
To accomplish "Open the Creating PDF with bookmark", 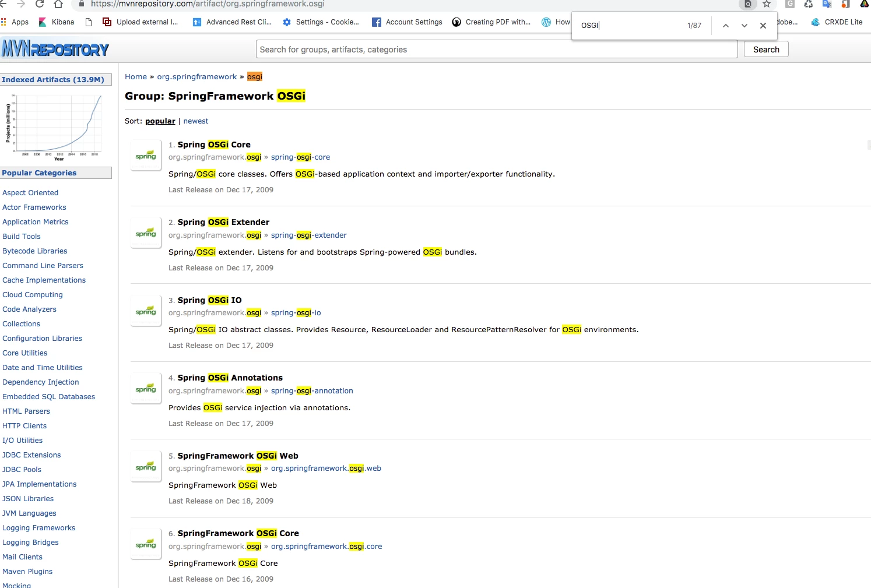I will pyautogui.click(x=491, y=22).
